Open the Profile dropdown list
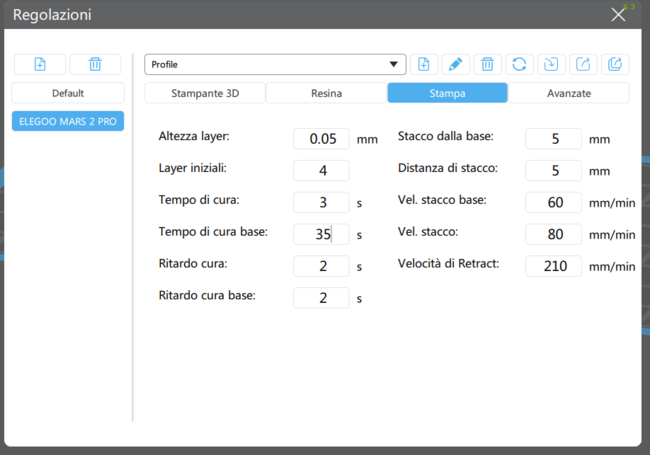 pyautogui.click(x=275, y=64)
